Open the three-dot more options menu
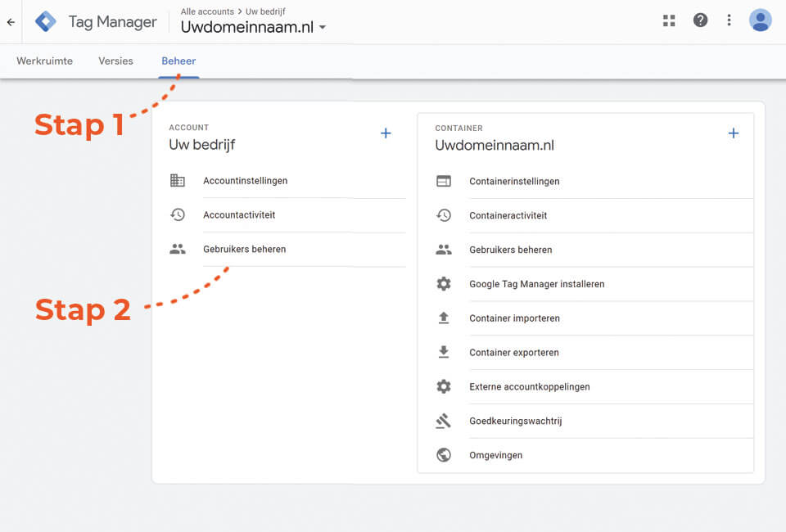 [729, 20]
